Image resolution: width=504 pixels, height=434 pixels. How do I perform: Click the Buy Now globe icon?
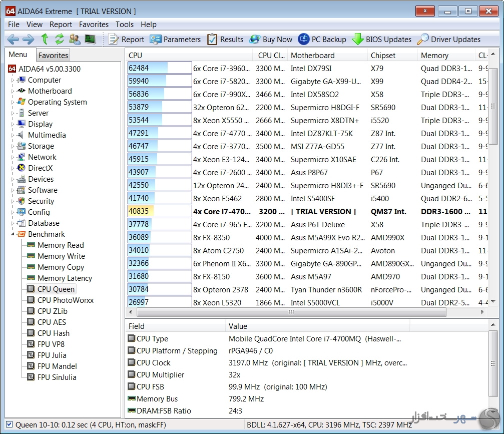pos(255,39)
